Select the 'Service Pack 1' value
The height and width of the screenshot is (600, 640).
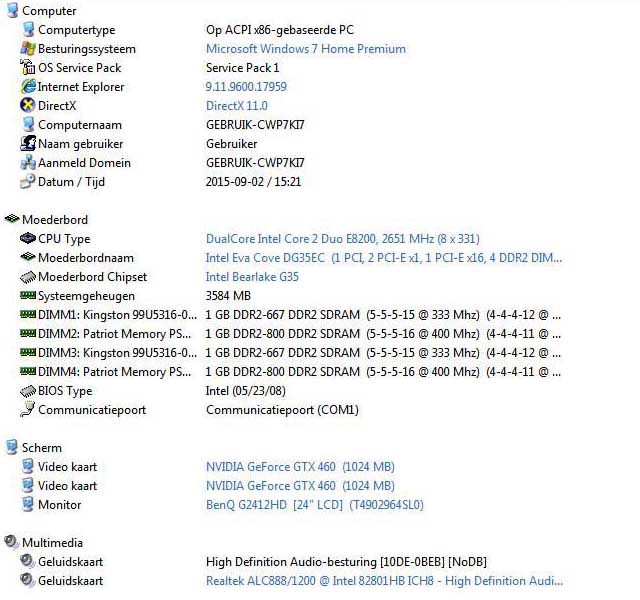(242, 68)
